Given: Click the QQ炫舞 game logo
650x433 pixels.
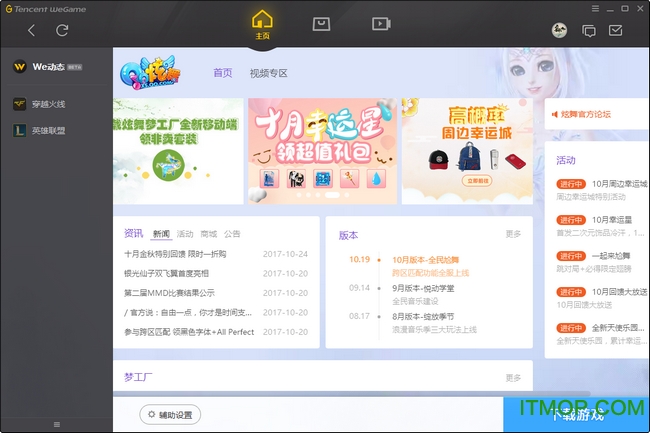Looking at the screenshot, I should (x=150, y=73).
